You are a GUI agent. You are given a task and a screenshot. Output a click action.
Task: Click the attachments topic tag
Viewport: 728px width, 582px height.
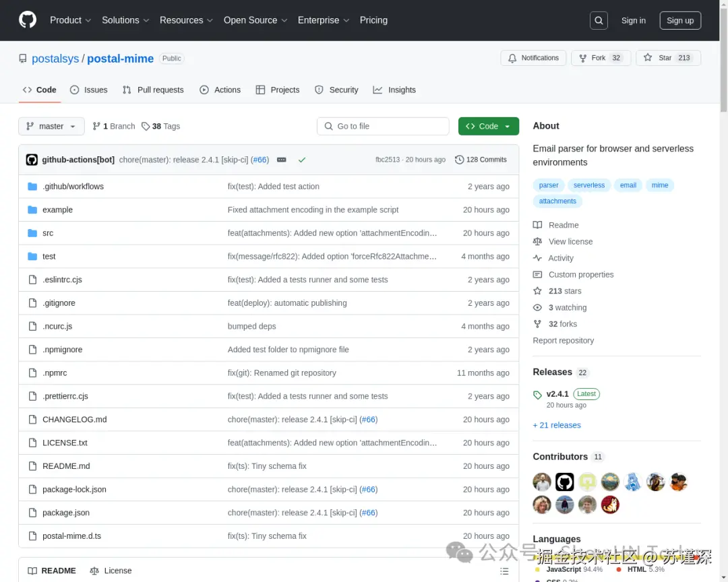click(x=557, y=201)
